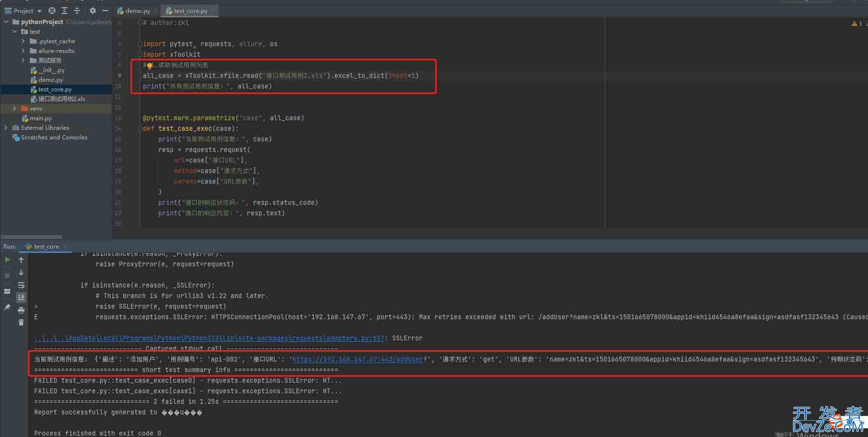Screen dimensions: 868x437
Task: Collapse the pythonProject root node
Action: [6, 22]
